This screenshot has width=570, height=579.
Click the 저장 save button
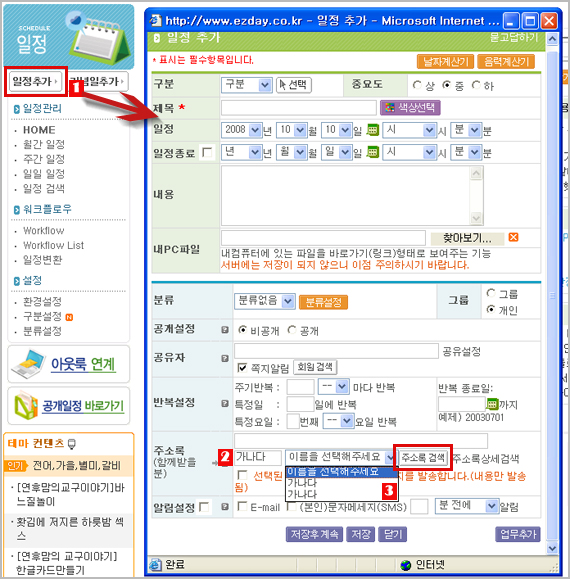tap(361, 534)
